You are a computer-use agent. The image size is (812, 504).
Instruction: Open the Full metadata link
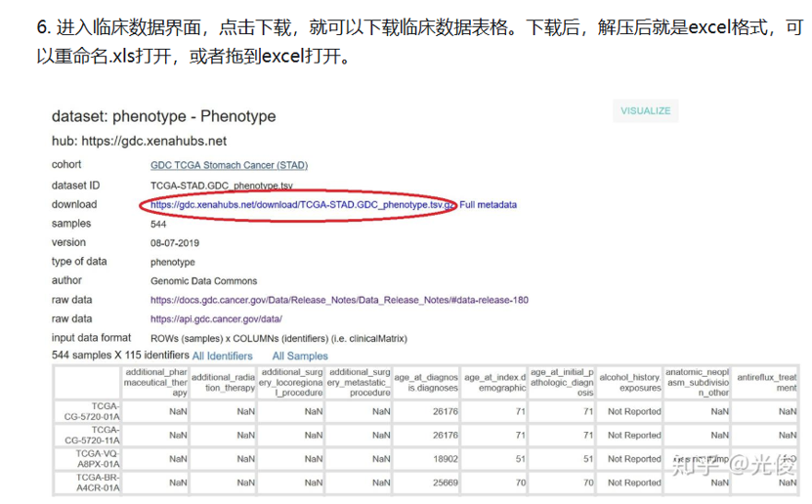click(x=489, y=205)
